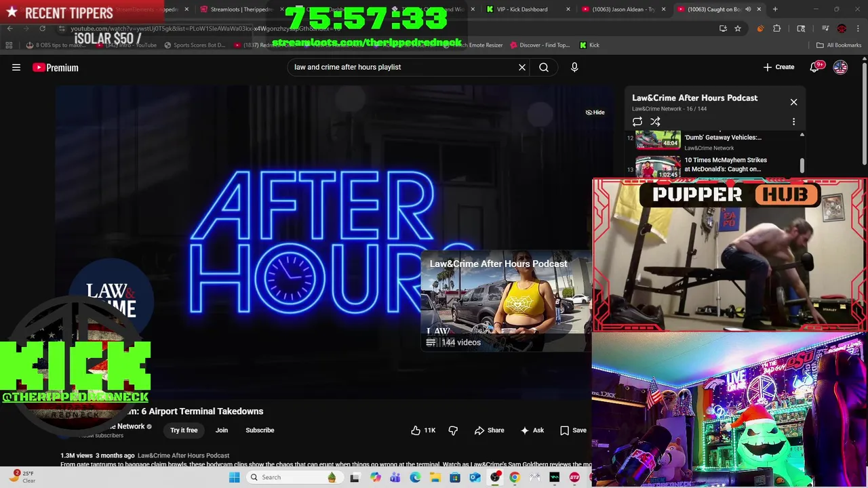
Task: Open the playlist panel more options menu
Action: (x=793, y=122)
